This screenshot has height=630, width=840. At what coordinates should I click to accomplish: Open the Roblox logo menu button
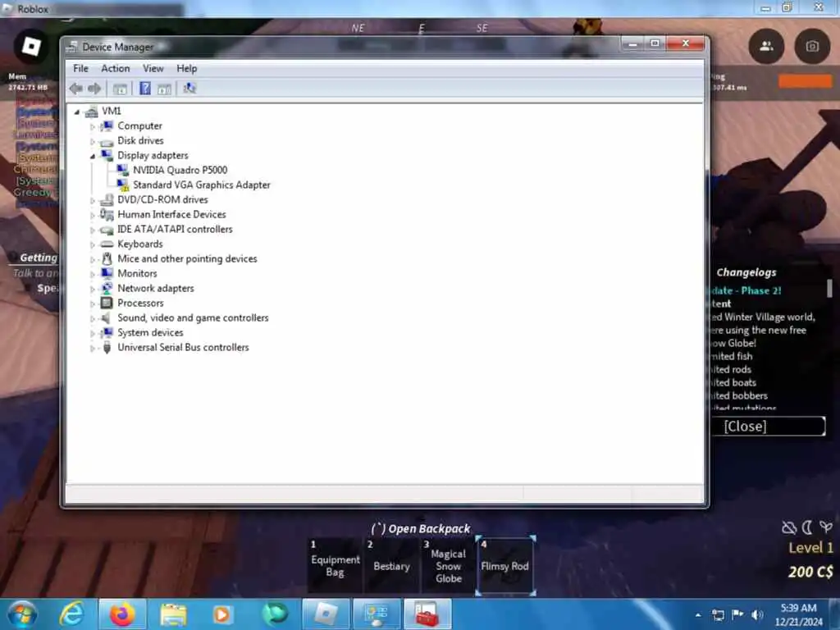click(31, 47)
